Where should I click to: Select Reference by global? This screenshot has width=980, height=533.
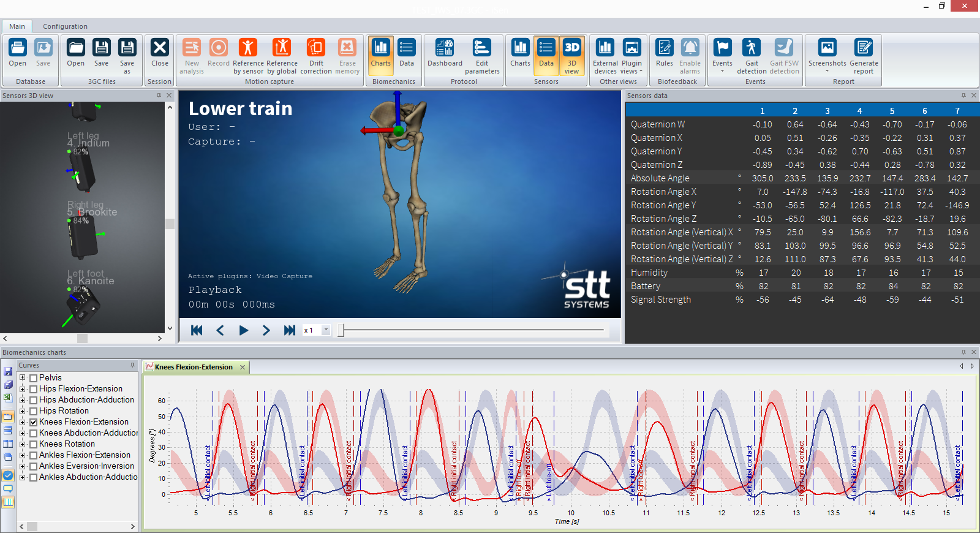[282, 56]
